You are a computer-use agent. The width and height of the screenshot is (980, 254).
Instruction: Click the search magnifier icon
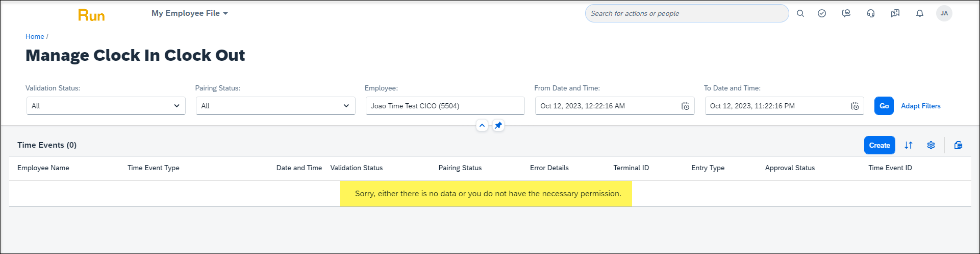click(x=800, y=14)
